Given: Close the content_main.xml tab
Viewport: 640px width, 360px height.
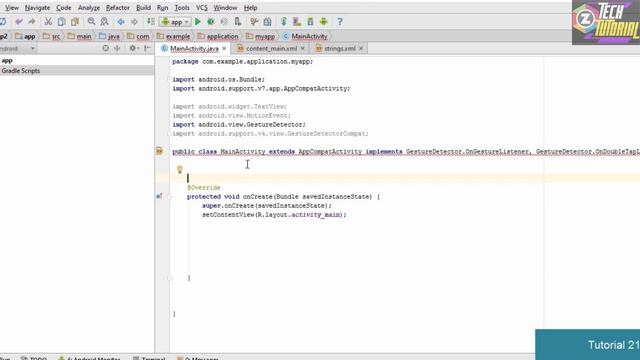Looking at the screenshot, I should point(302,49).
